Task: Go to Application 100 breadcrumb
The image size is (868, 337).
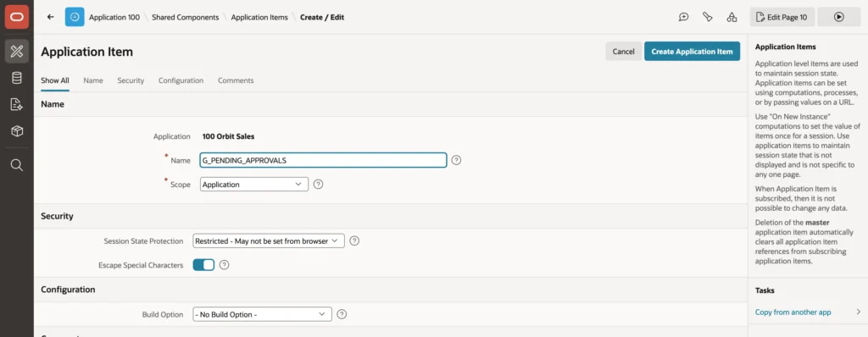Action: (x=114, y=17)
